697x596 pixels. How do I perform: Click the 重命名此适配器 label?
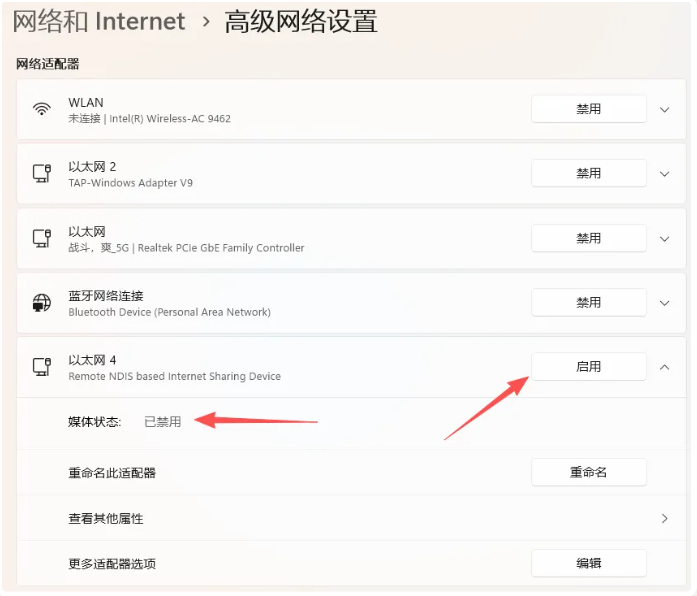(112, 473)
